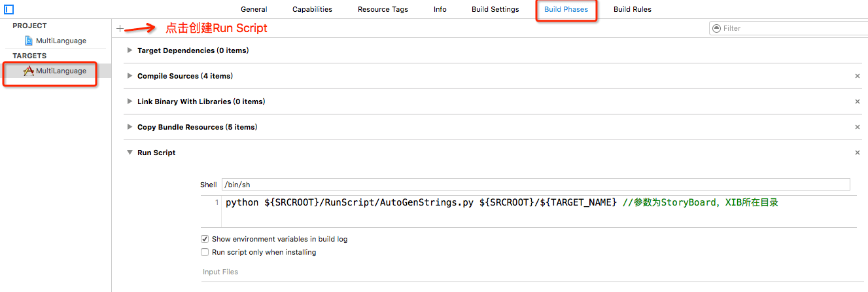Delete the Run Script phase
Viewport: 868px width, 292px height.
pos(858,153)
